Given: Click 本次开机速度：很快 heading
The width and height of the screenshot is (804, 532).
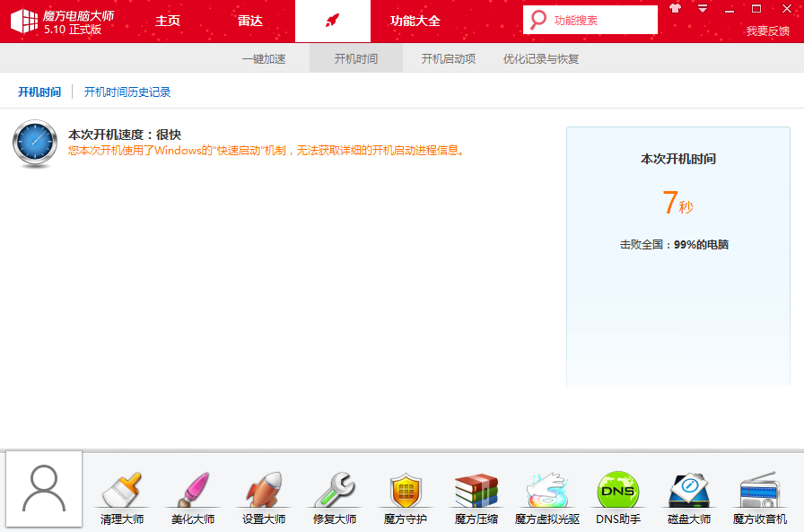Looking at the screenshot, I should click(x=125, y=135).
